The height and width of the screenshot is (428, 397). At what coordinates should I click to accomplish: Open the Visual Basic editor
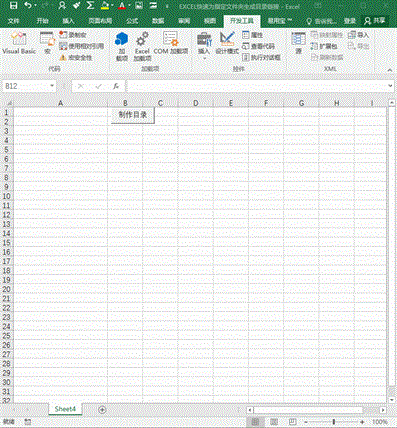(x=19, y=43)
